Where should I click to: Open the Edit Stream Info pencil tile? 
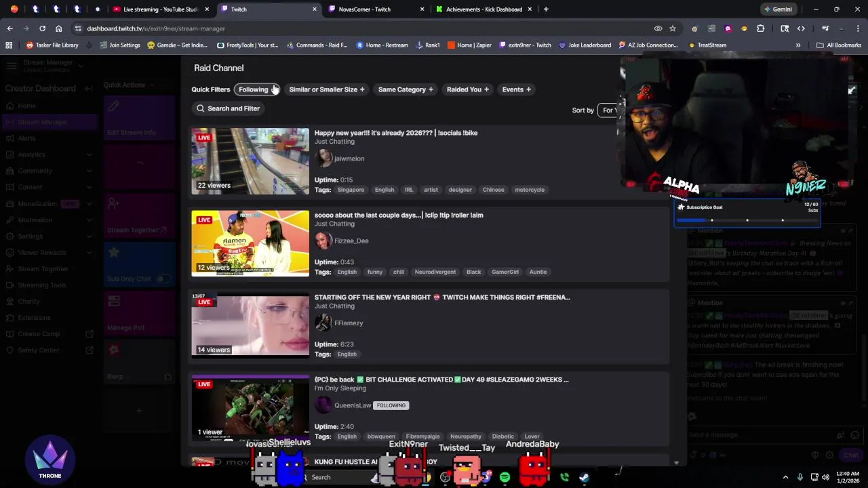[x=140, y=118]
